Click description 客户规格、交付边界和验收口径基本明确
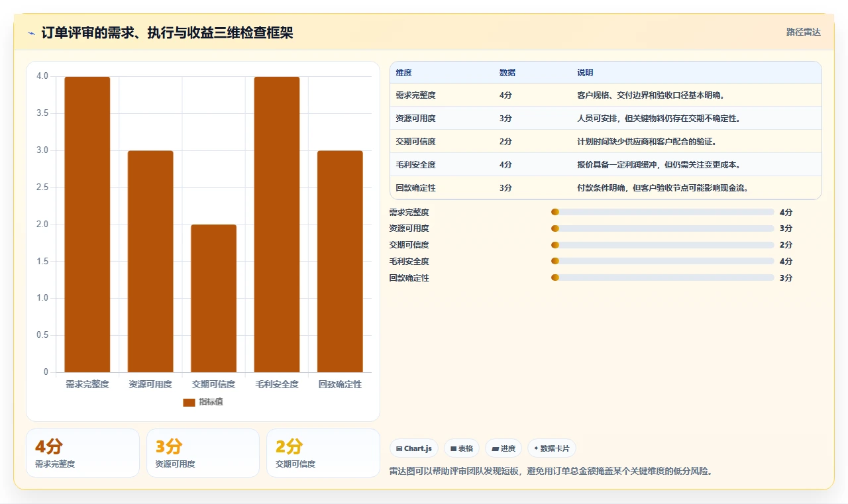This screenshot has height=504, width=848. pos(653,95)
